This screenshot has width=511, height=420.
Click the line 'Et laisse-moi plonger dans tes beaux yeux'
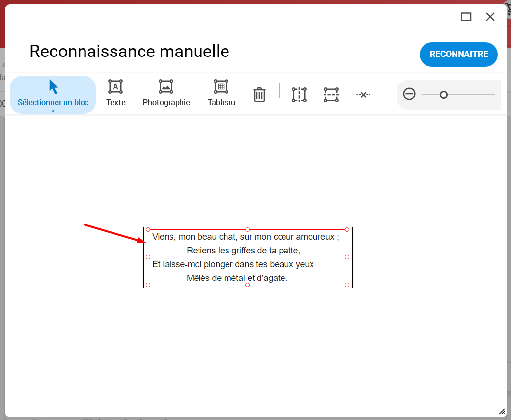click(x=233, y=264)
